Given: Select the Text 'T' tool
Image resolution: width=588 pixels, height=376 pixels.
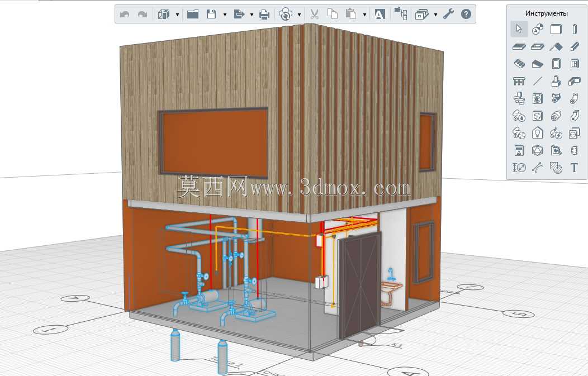Looking at the screenshot, I should point(575,168).
